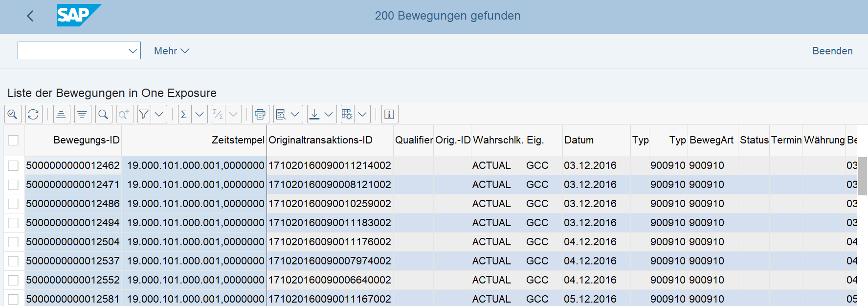
Task: Check the row for 5000000000012504
Action: pyautogui.click(x=13, y=242)
